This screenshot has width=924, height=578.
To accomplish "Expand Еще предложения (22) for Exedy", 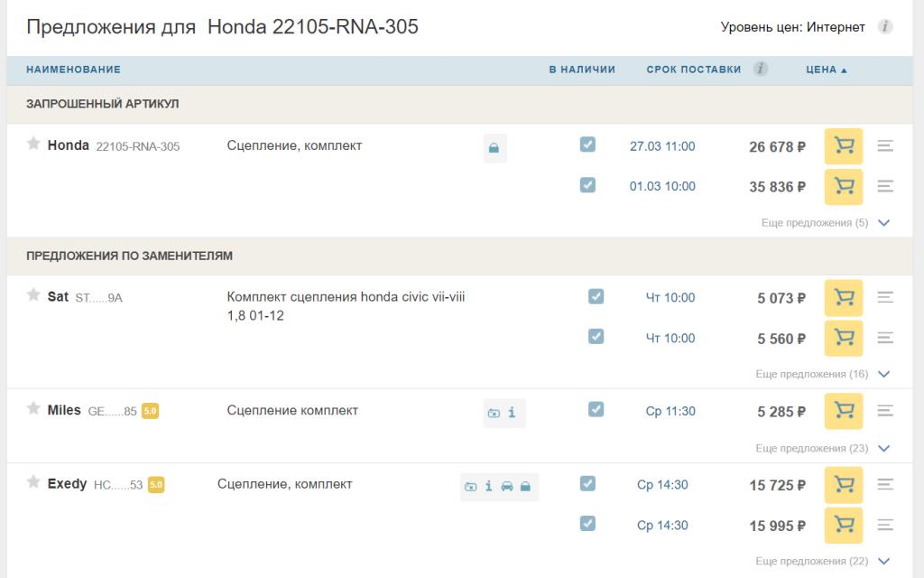I will 822,561.
